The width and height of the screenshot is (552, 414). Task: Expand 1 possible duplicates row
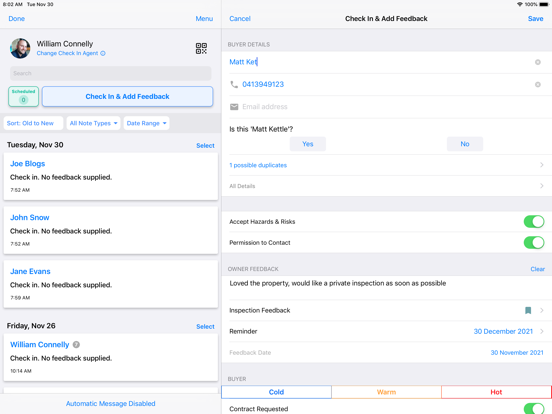click(x=387, y=165)
